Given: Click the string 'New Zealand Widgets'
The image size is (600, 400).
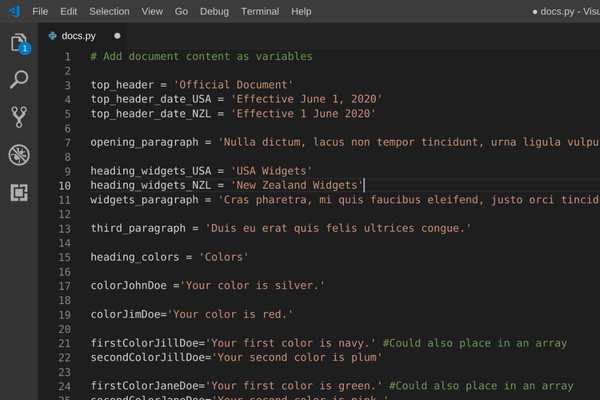Looking at the screenshot, I should click(297, 185).
